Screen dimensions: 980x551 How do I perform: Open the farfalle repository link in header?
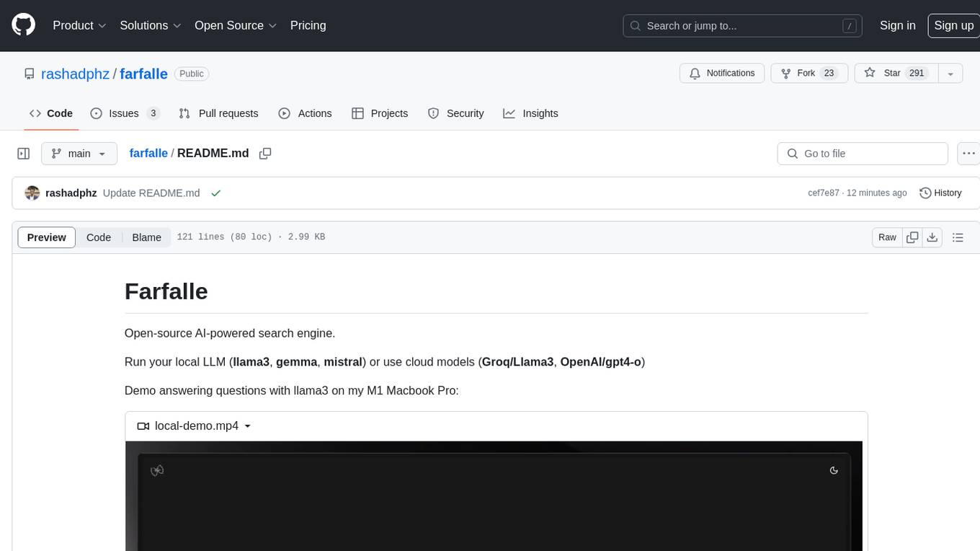143,74
